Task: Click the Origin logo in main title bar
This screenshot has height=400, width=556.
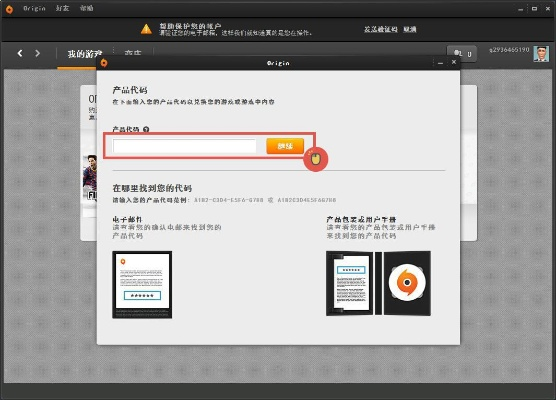Action: click(9, 9)
